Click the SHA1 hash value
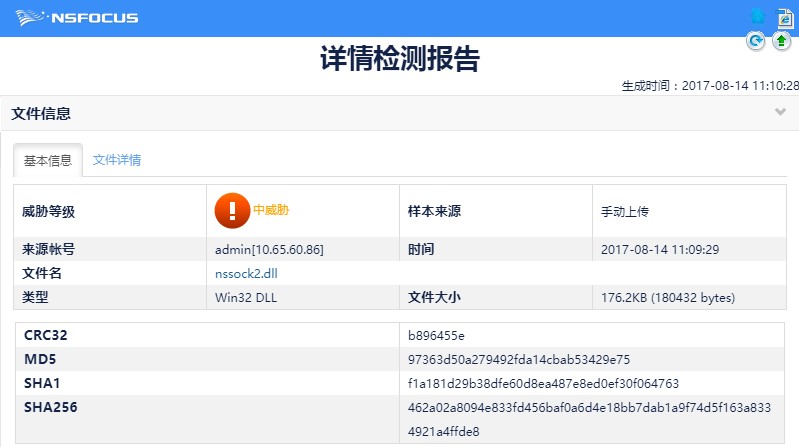Screen dimensions: 799x447 point(544,383)
